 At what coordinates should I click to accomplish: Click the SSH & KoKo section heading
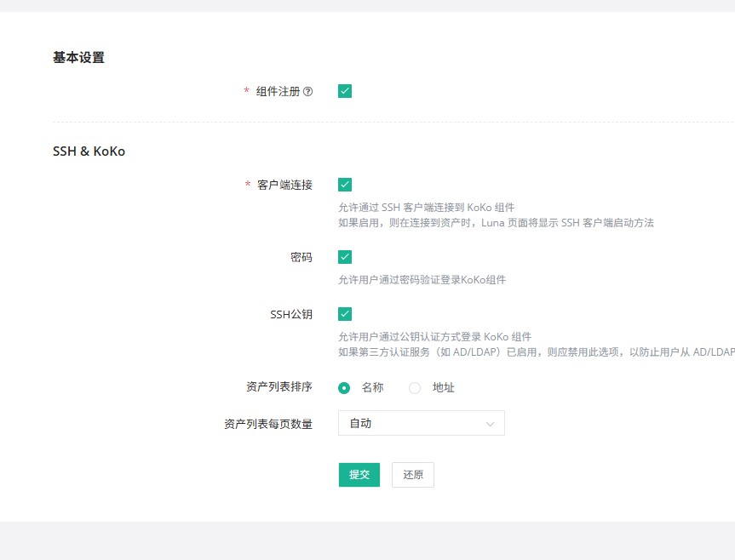point(89,151)
